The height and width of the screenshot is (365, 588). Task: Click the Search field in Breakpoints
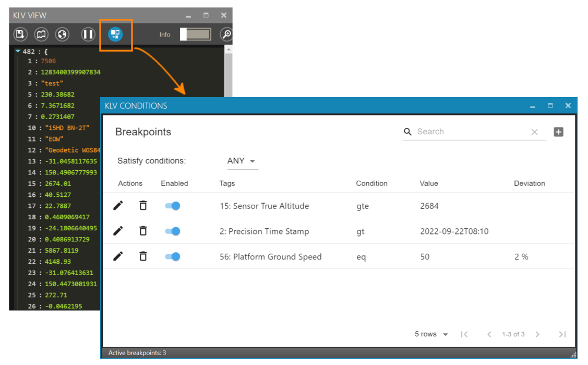pos(470,132)
